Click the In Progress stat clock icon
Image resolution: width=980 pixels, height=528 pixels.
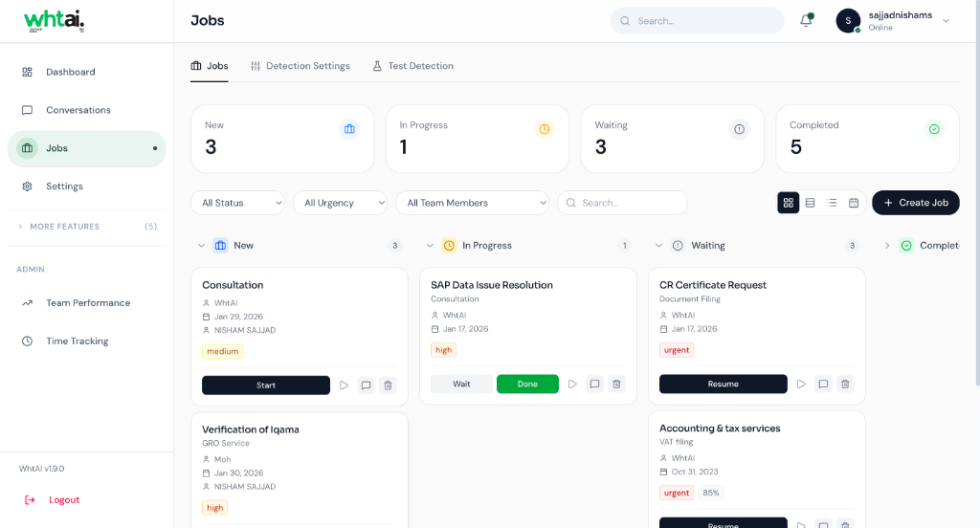click(545, 129)
